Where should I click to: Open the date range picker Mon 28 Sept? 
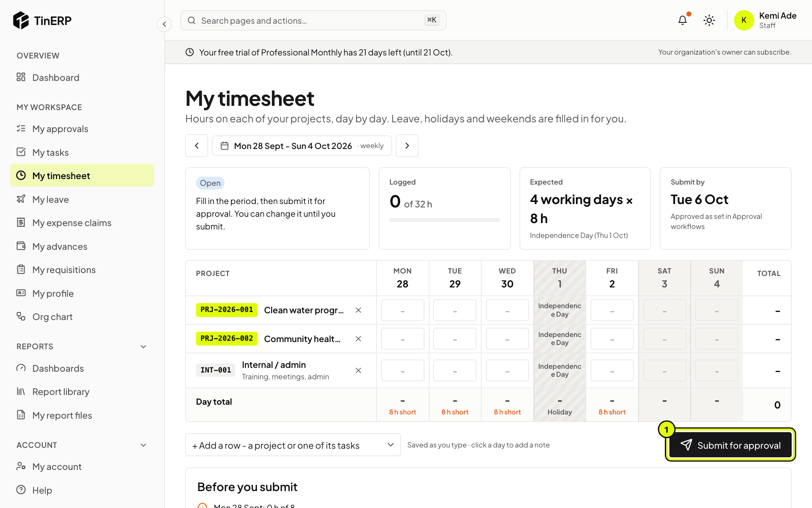[x=302, y=146]
